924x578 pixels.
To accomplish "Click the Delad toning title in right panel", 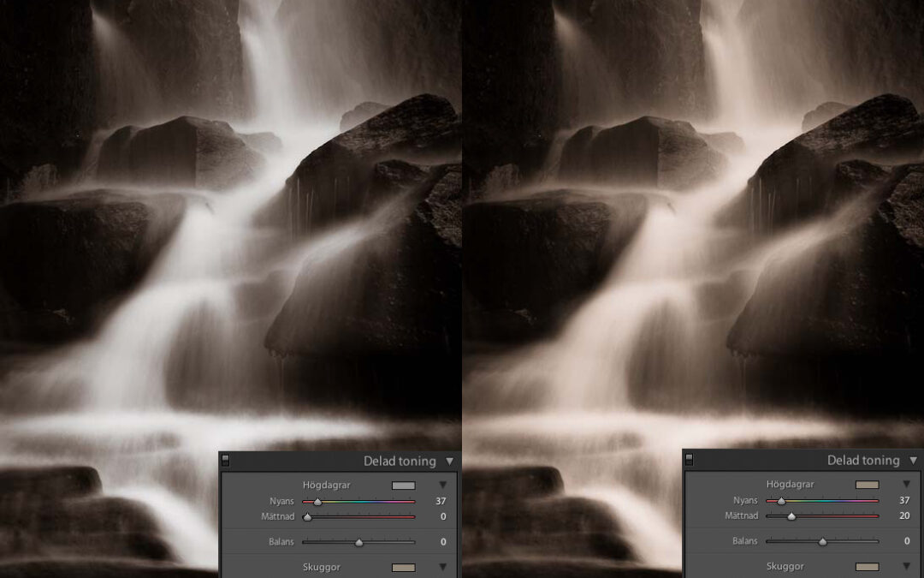I will pos(863,460).
